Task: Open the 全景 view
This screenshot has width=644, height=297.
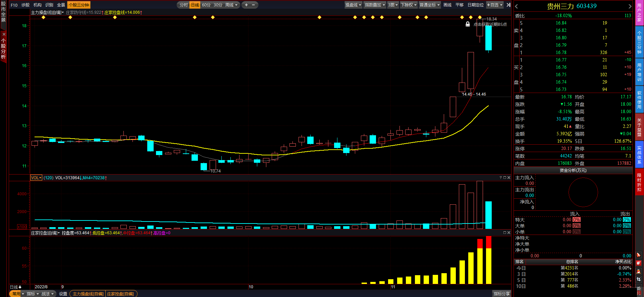Action: coord(61,5)
